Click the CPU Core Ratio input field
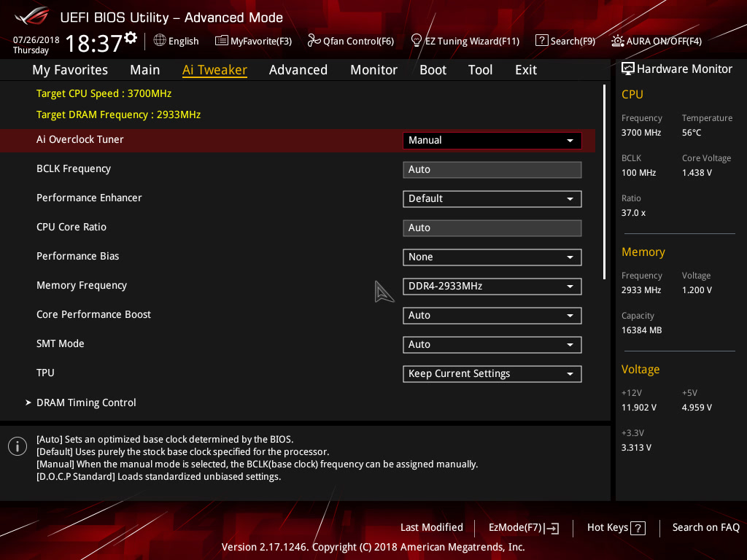Viewport: 747px width, 560px height. coord(492,227)
